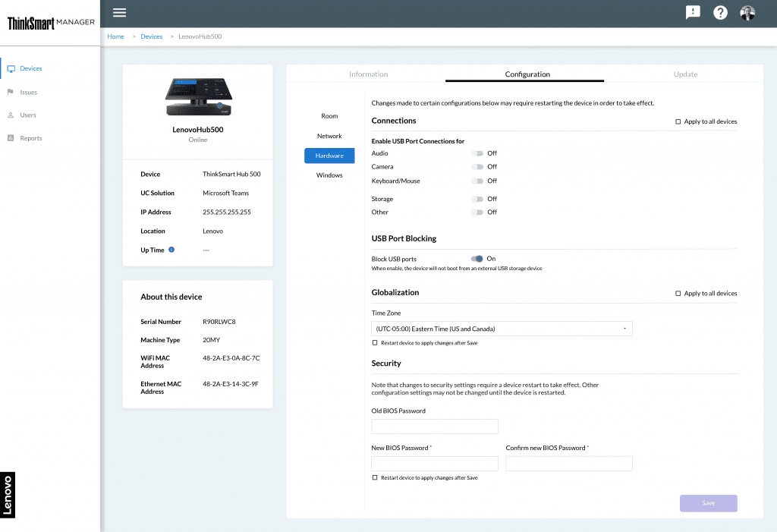Click the Old BIOS Password input field
Viewport: 777px width, 532px height.
point(434,426)
